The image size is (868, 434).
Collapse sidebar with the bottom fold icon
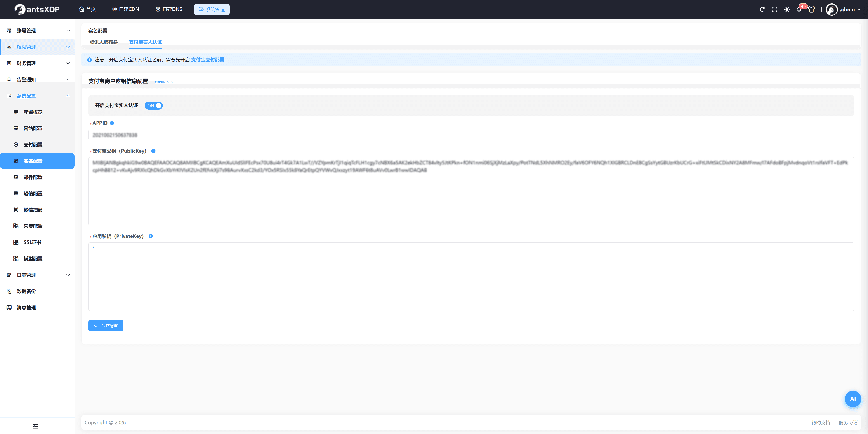pyautogui.click(x=36, y=426)
